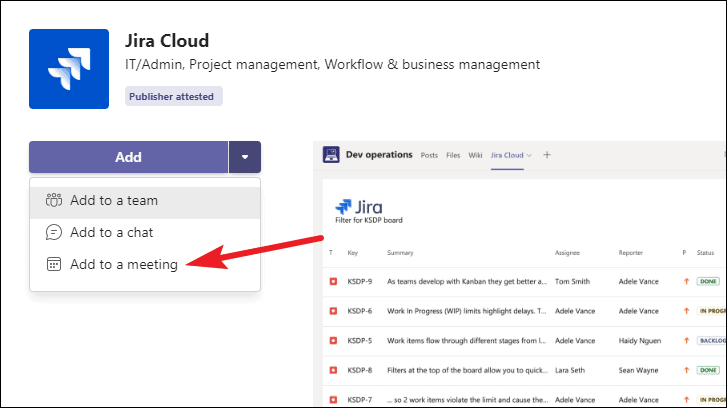Click the chat bubble icon
The width and height of the screenshot is (727, 408).
coord(54,232)
